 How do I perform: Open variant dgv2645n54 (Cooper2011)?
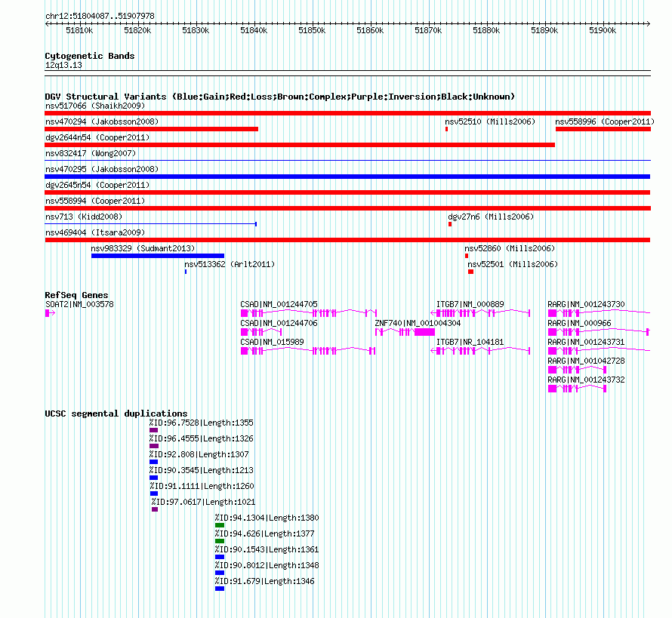coord(347,192)
